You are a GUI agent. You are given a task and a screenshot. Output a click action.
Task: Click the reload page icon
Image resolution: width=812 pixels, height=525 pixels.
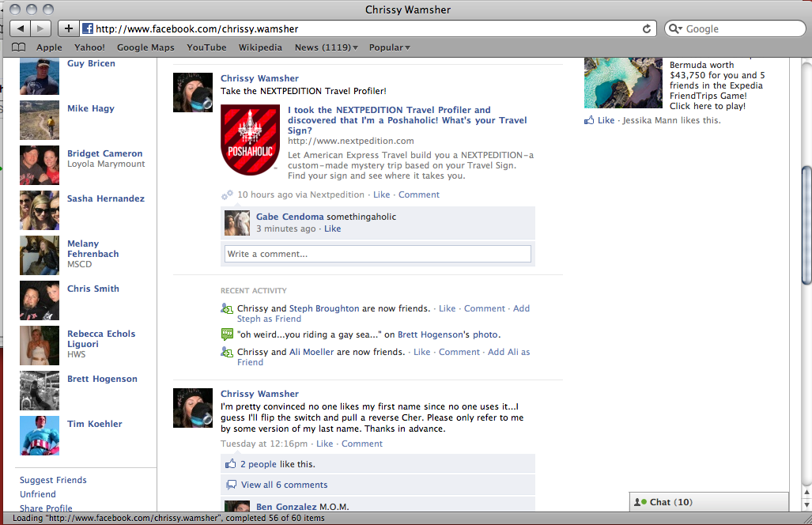646,29
